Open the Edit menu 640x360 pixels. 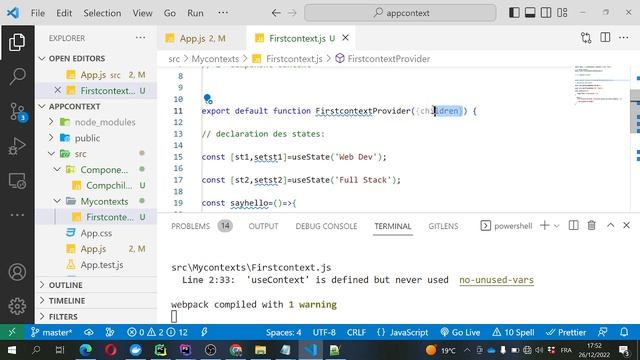click(64, 13)
